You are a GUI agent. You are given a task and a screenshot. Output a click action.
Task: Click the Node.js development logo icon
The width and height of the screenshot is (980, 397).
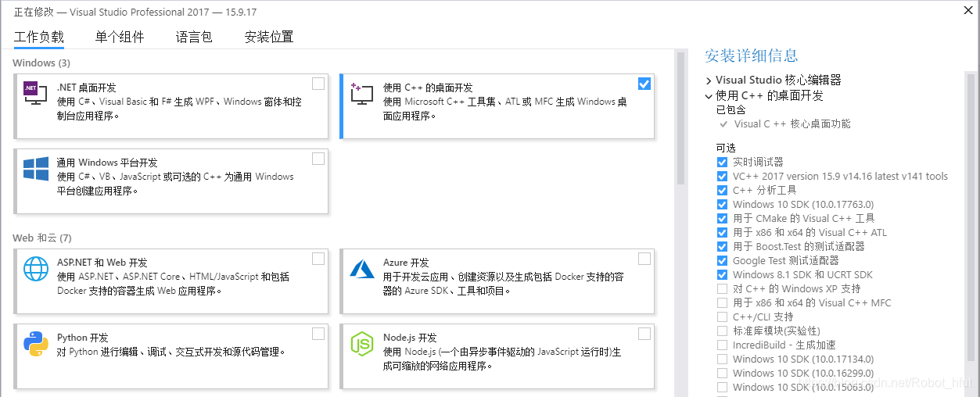coord(362,344)
